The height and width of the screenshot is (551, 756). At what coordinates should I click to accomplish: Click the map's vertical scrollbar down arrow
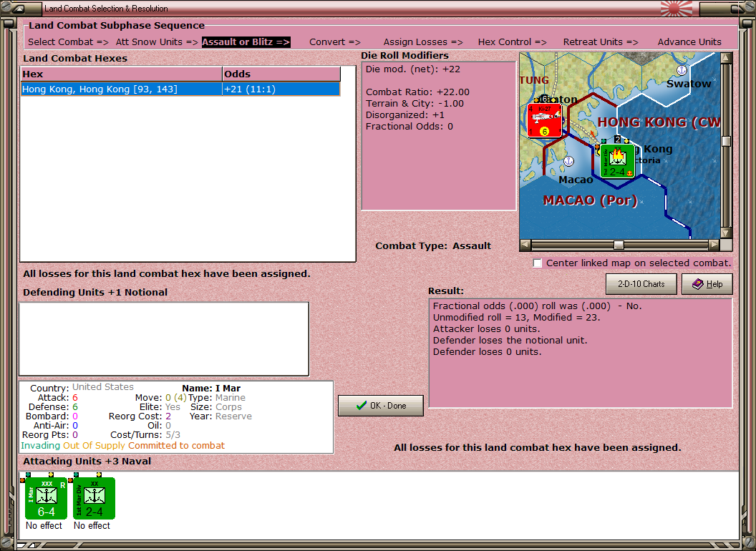(x=726, y=233)
